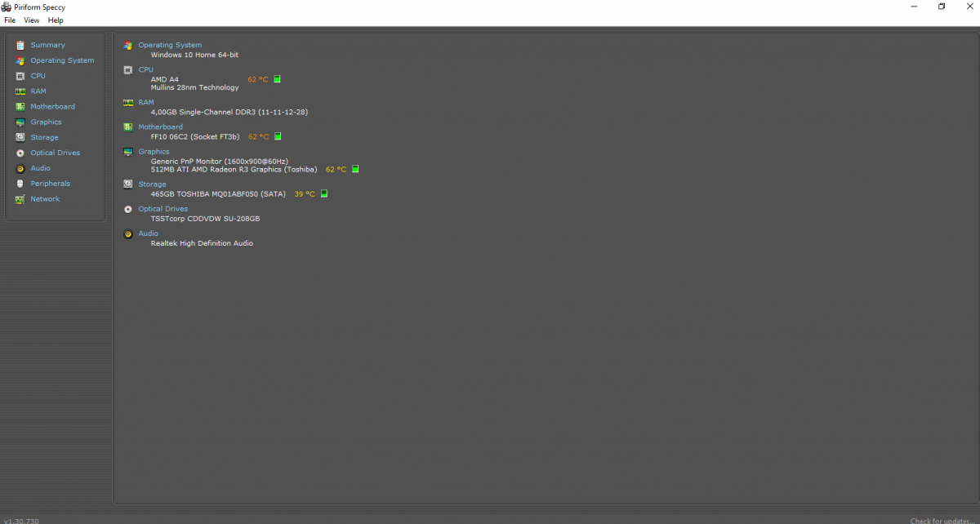Image resolution: width=980 pixels, height=524 pixels.
Task: Click the green temperature indicator next to TOSHIBA drive
Action: click(323, 193)
